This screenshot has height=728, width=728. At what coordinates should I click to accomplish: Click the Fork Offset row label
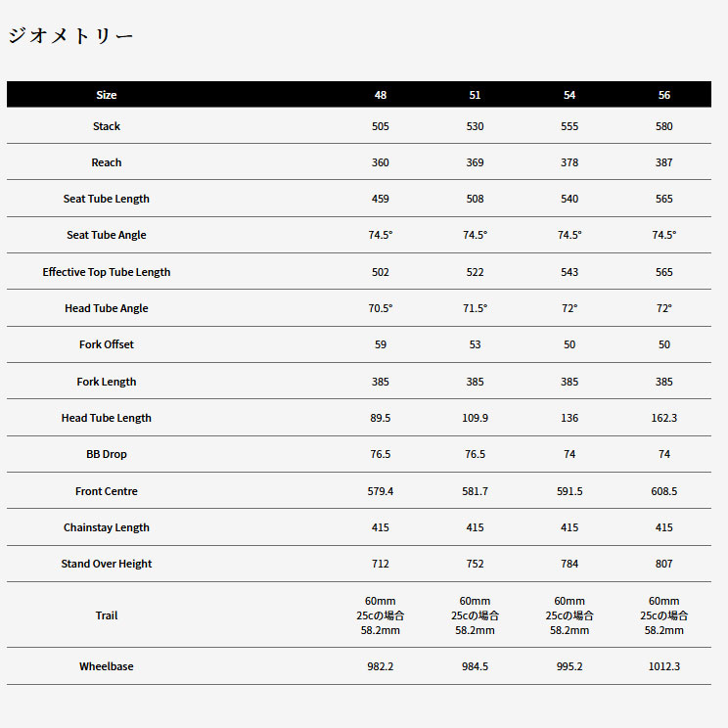(x=107, y=344)
